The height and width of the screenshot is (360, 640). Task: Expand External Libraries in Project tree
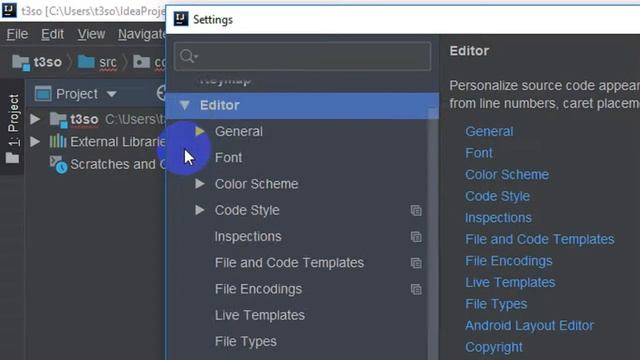click(x=35, y=142)
